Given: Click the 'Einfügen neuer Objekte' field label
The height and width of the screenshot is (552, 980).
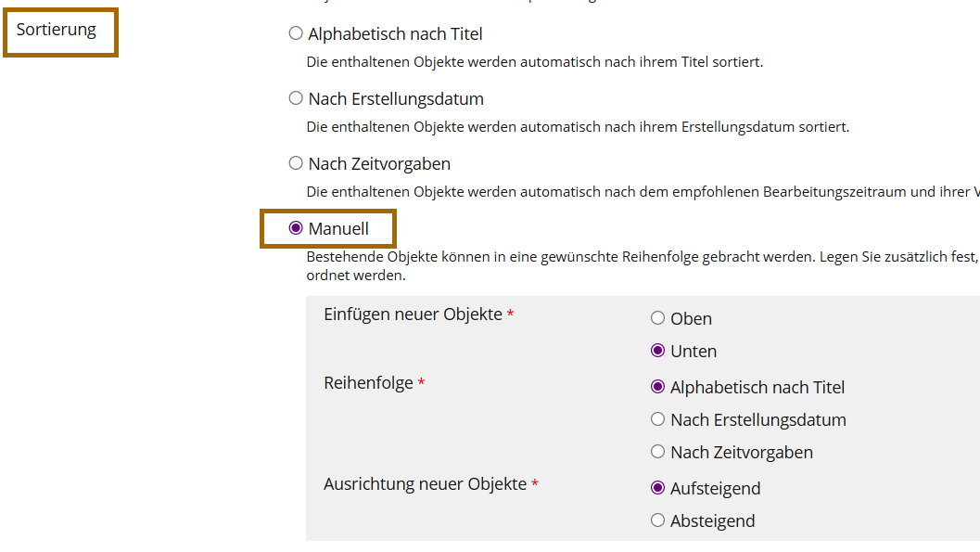Looking at the screenshot, I should tap(413, 315).
